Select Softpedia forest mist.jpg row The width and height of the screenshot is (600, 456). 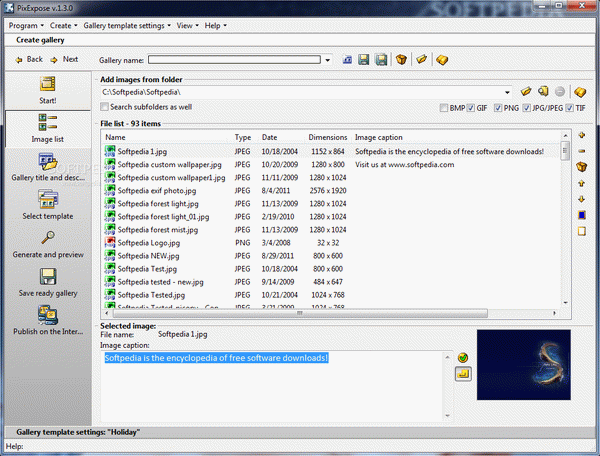pyautogui.click(x=331, y=230)
